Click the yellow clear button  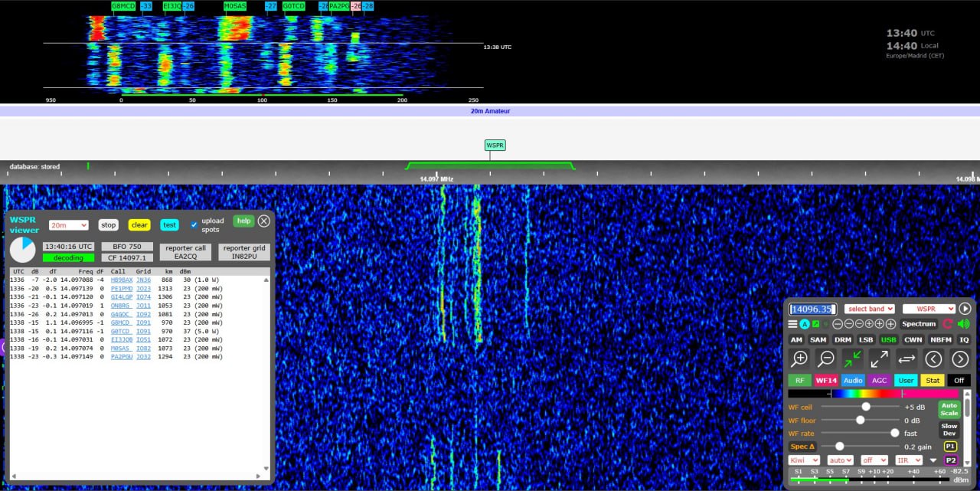pos(139,225)
